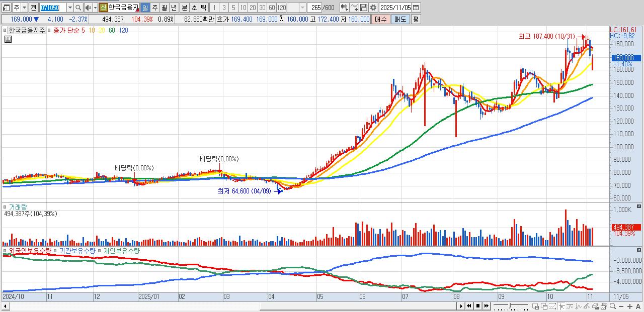Click the eraser tool icon
Viewport: 644px width, 312px height.
click(x=596, y=306)
